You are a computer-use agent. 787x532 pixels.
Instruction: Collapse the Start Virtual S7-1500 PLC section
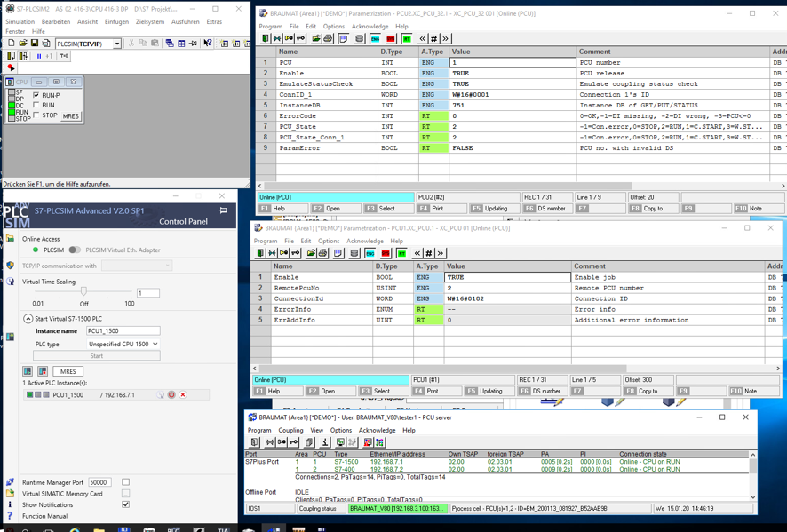[x=28, y=319]
